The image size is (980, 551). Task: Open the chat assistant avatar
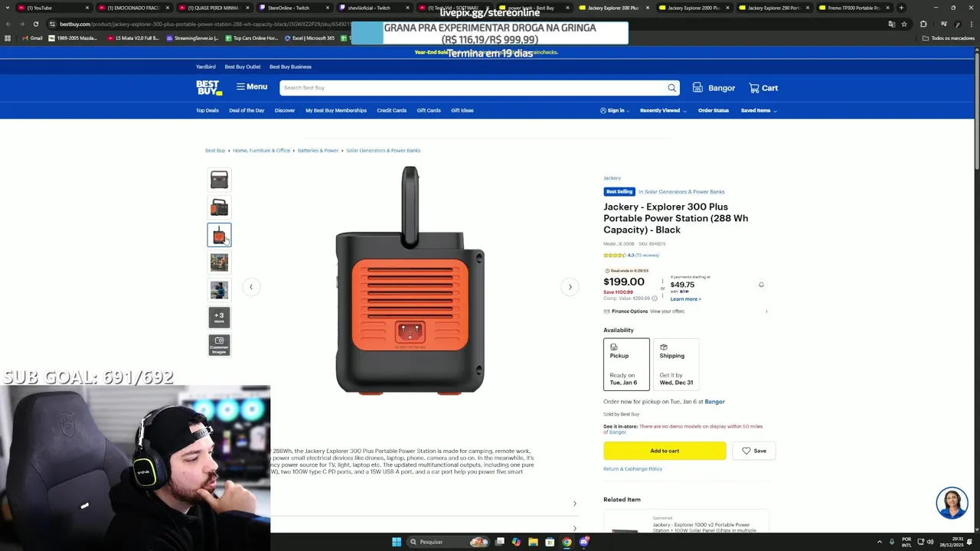(x=952, y=503)
